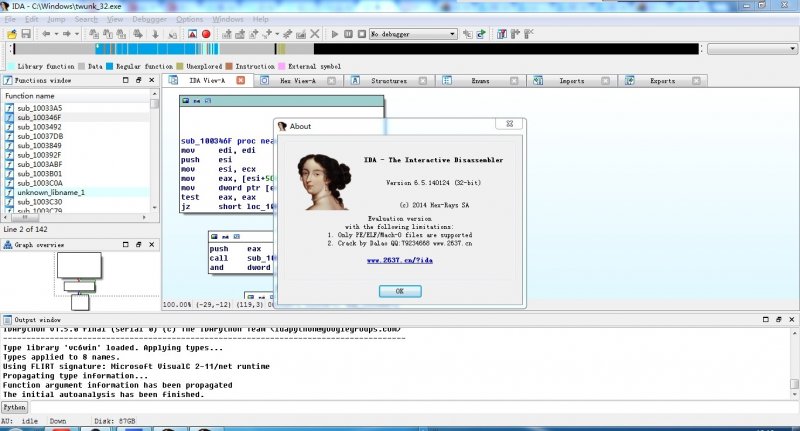Screen dimensions: 800x431
Task: Click the Output window vertical scrollbar
Action: (794, 364)
